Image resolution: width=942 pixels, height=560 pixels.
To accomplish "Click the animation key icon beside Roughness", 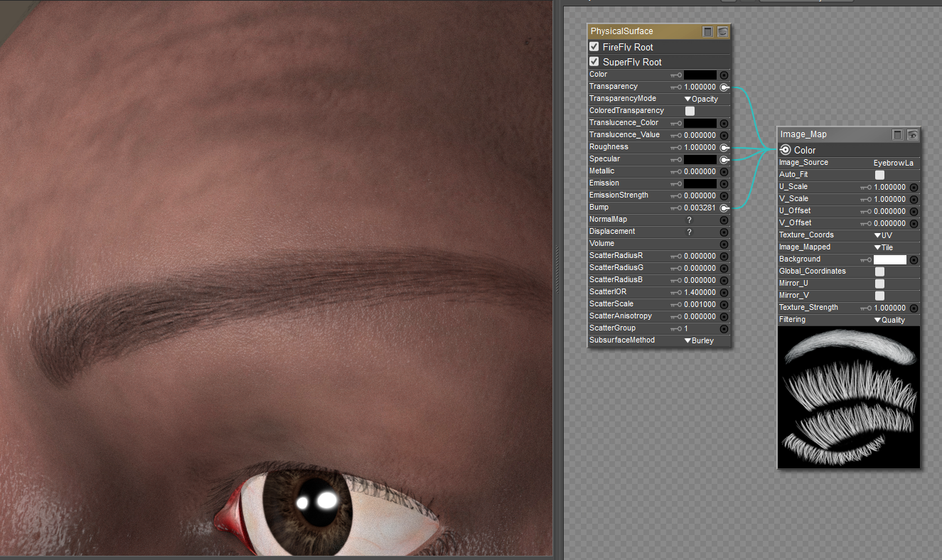I will [675, 147].
